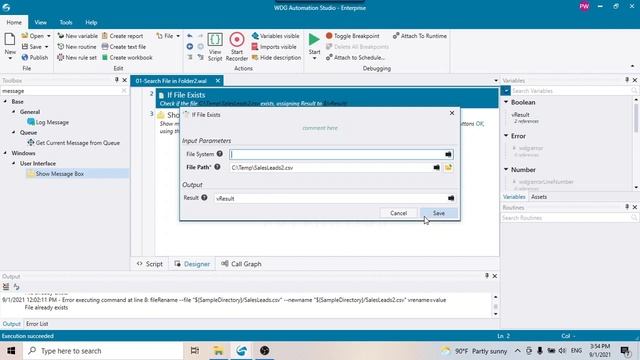Click New variable

coord(78,36)
